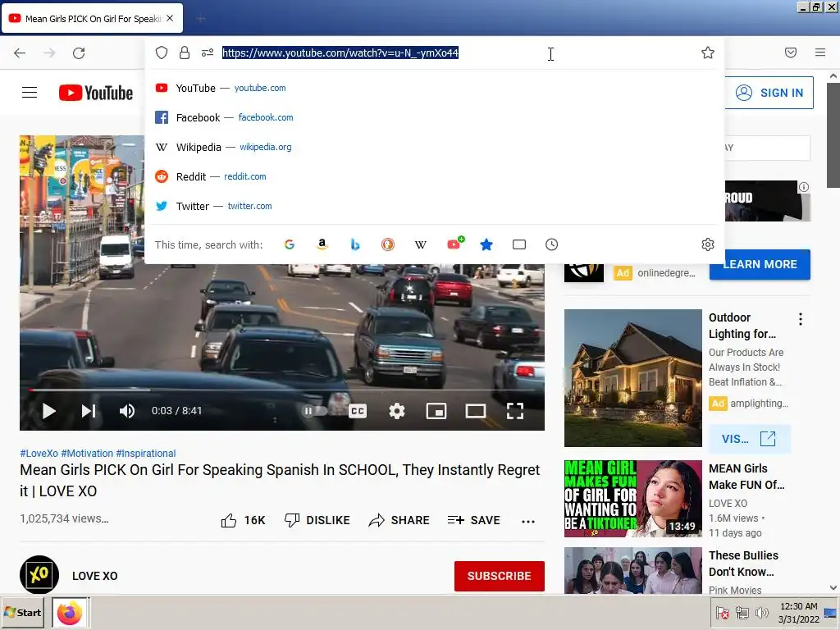Open the site permissions icon in address bar

click(x=208, y=52)
